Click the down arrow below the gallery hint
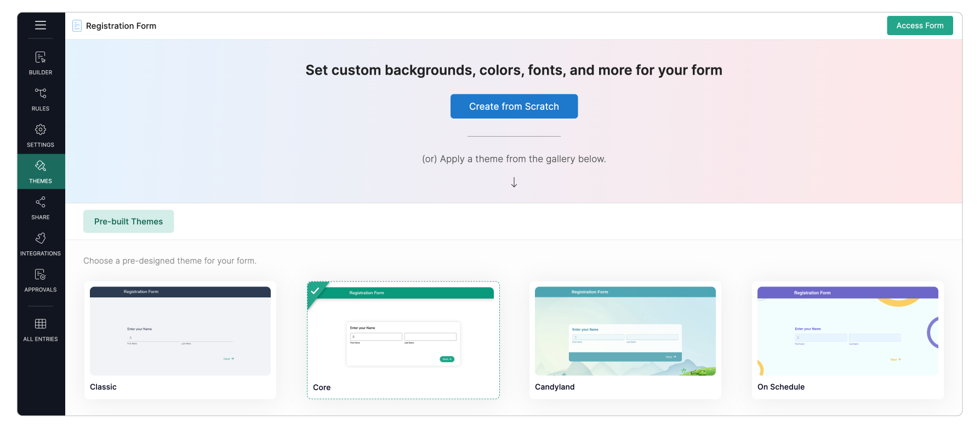 click(x=514, y=182)
